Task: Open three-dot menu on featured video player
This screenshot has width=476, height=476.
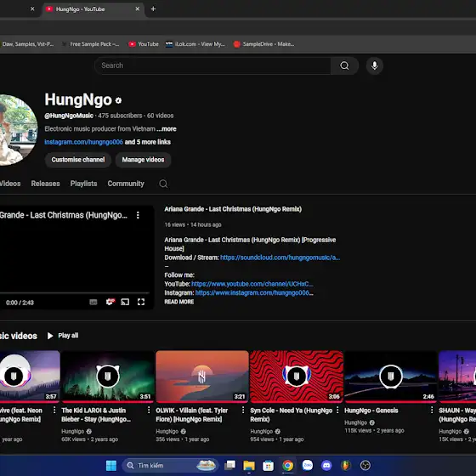Action: click(138, 215)
